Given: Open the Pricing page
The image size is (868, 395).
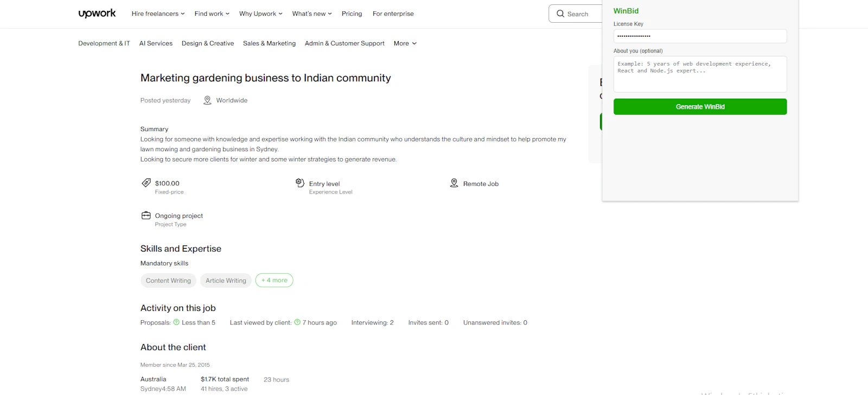Looking at the screenshot, I should point(352,14).
